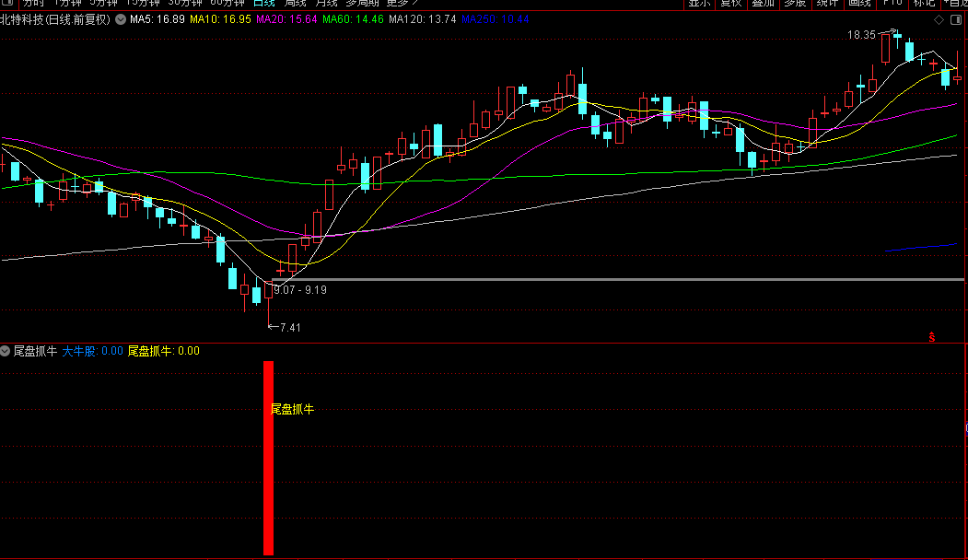Click the blue MA250: 10.44 label

click(496, 19)
